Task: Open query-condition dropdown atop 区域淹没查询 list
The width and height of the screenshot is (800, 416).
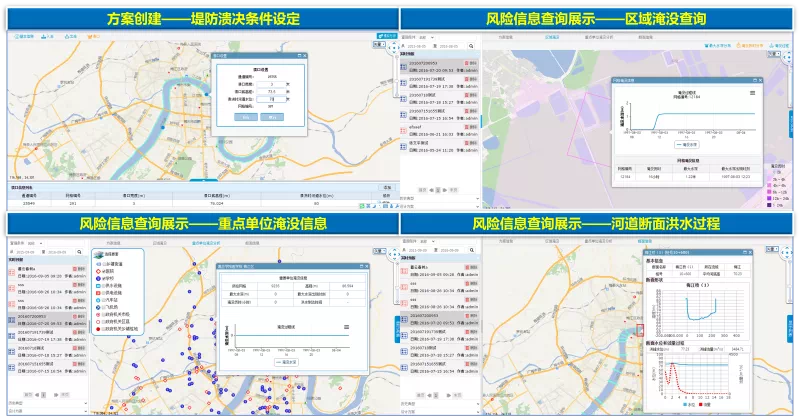Action: (x=426, y=37)
